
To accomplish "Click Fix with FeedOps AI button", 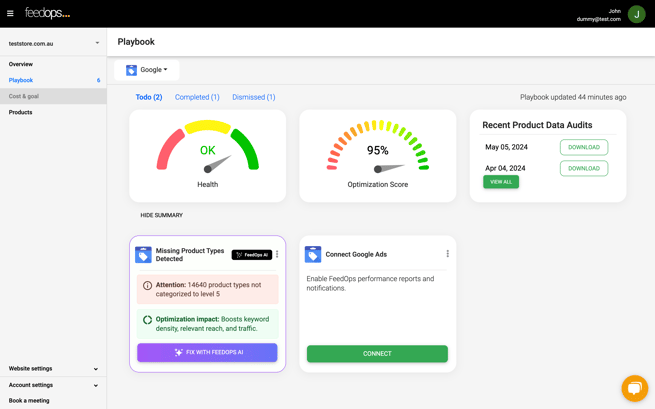I will [x=207, y=352].
